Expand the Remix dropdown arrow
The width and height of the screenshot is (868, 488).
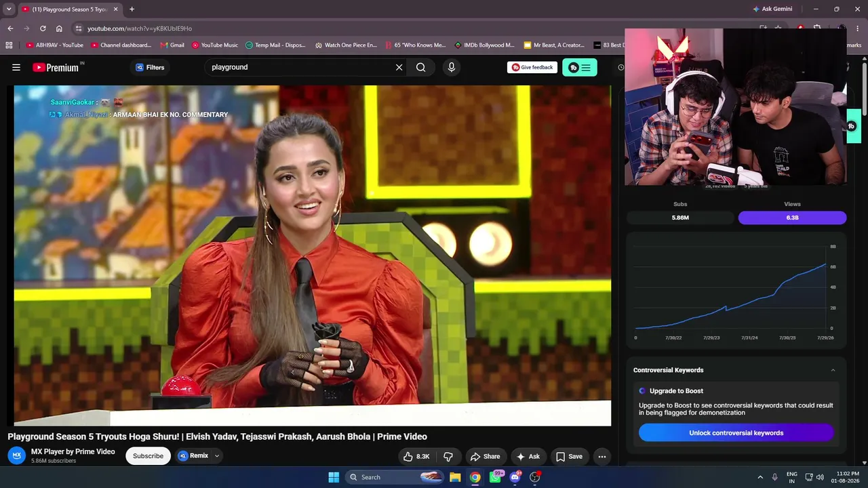click(217, 455)
